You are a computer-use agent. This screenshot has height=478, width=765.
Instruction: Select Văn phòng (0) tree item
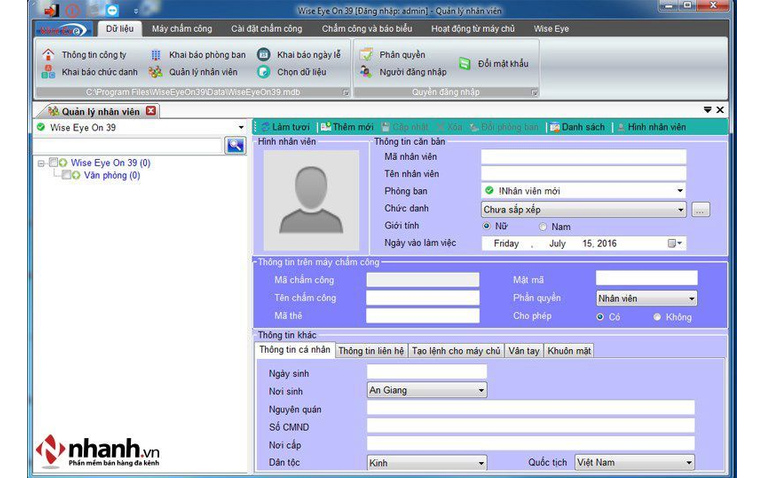(112, 175)
